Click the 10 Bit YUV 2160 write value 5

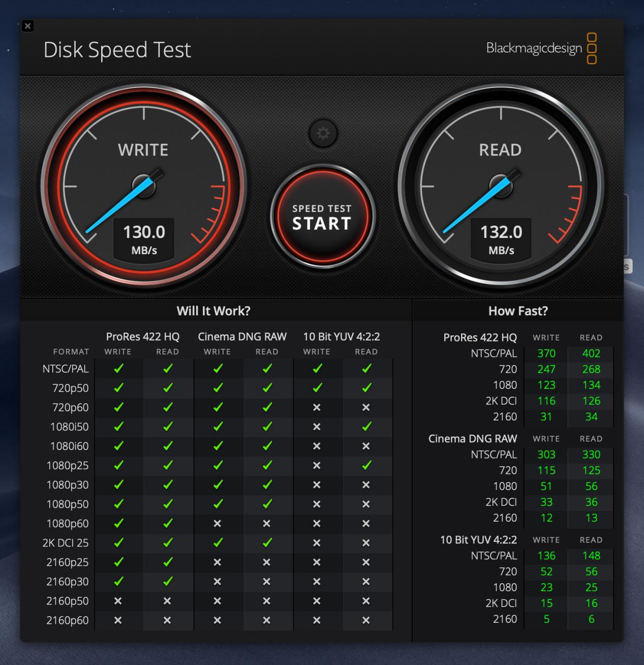pos(546,619)
